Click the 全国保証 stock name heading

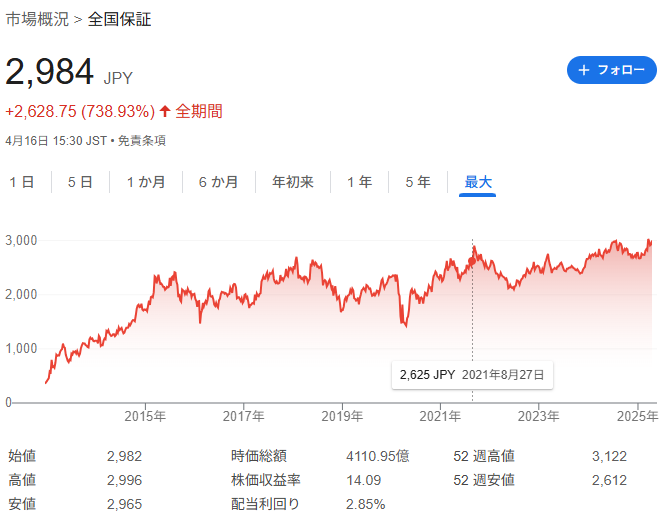click(x=119, y=19)
